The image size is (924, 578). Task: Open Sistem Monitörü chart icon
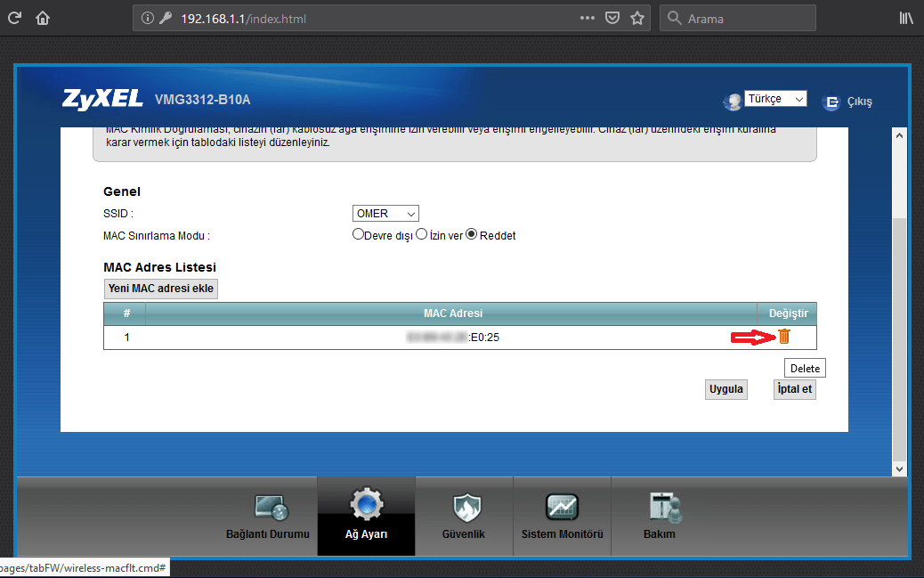point(562,508)
